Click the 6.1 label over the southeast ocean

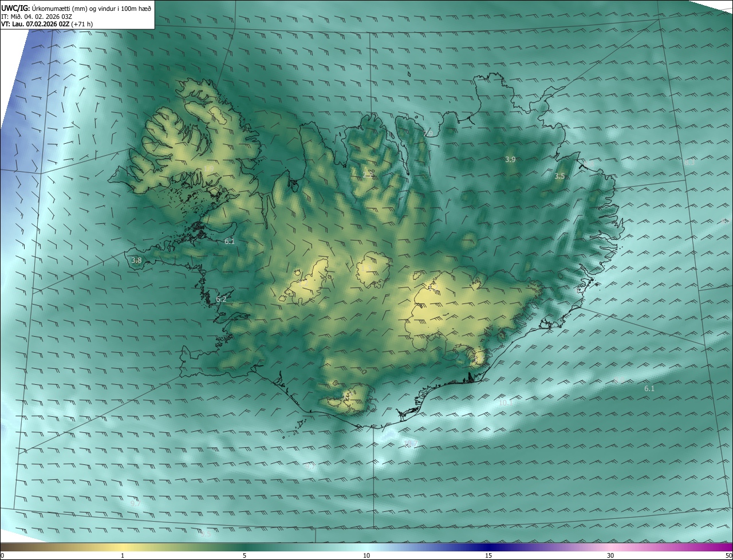click(649, 388)
